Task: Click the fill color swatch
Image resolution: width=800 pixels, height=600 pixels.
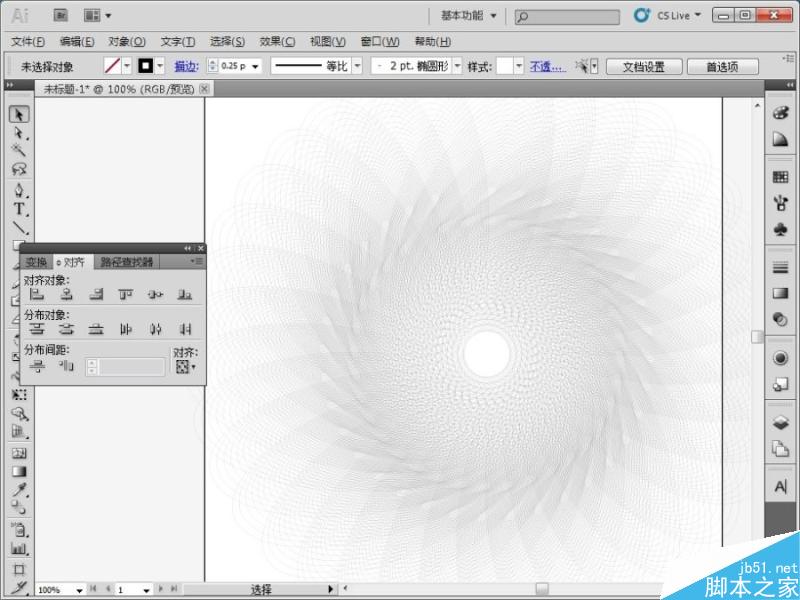Action: pos(112,66)
